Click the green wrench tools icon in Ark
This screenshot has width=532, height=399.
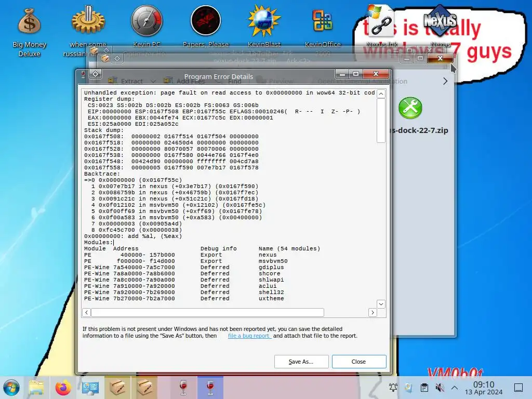pos(410,108)
